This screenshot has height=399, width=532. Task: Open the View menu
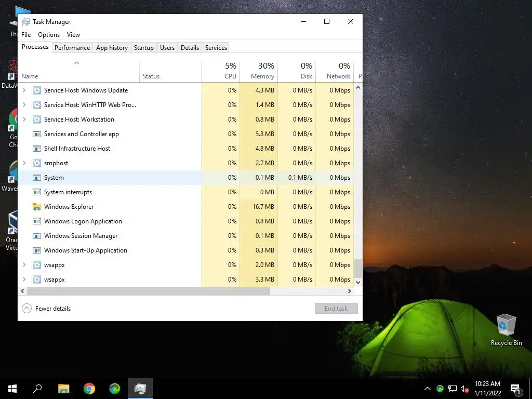pos(73,35)
